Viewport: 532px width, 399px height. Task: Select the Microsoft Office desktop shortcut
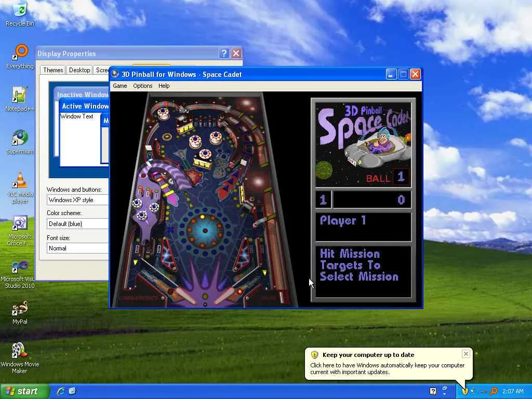pyautogui.click(x=20, y=230)
